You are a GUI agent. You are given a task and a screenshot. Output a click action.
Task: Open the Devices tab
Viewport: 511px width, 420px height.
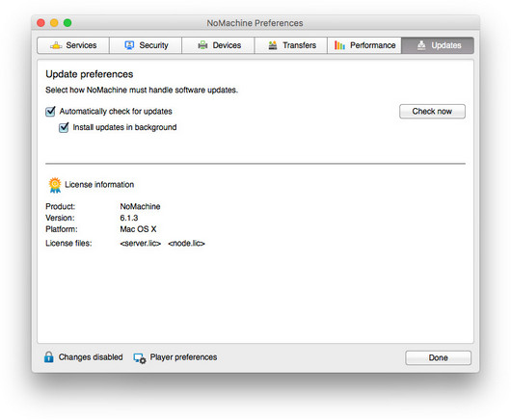click(x=218, y=45)
